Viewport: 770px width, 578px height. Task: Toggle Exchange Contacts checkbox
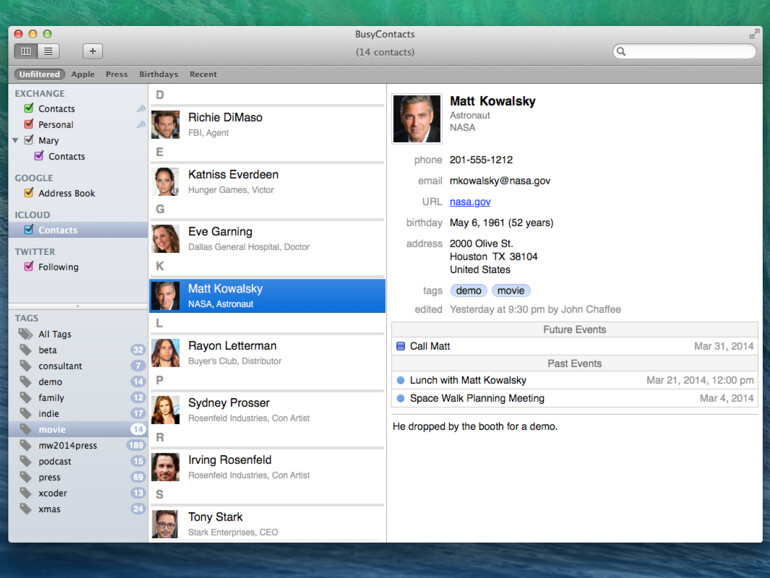click(29, 108)
